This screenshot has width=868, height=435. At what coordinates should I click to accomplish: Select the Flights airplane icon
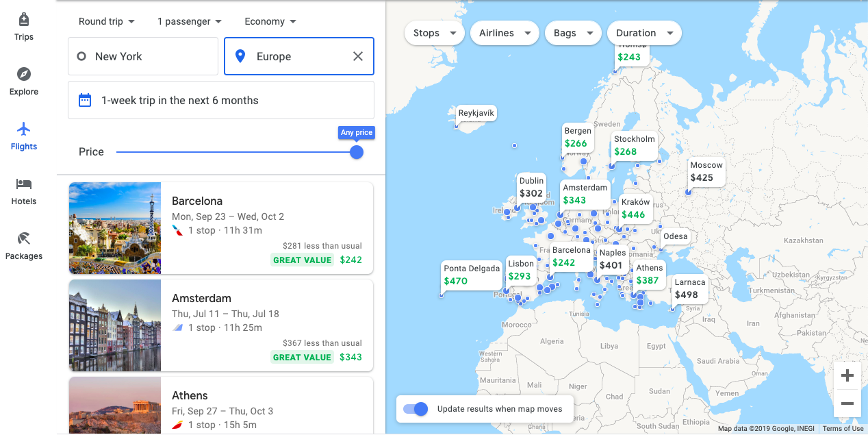point(24,129)
